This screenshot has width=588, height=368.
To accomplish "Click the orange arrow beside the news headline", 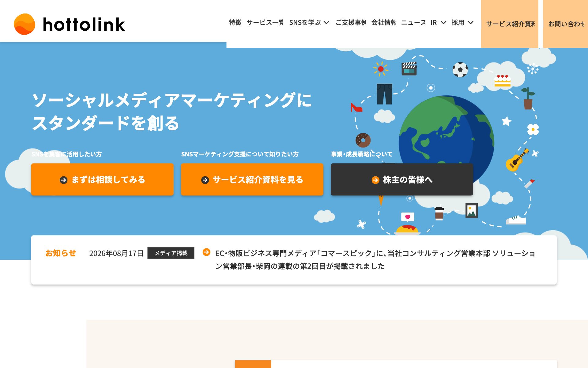I will click(x=206, y=252).
